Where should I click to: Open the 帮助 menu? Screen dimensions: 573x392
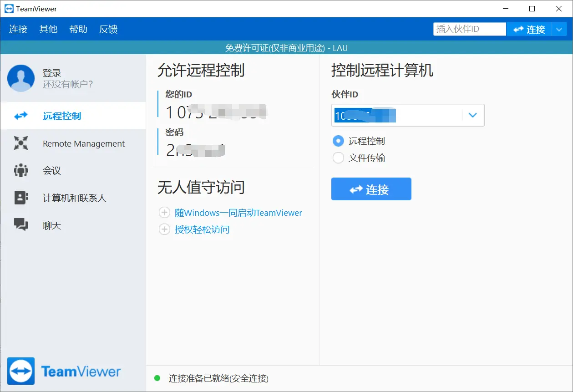click(x=78, y=29)
